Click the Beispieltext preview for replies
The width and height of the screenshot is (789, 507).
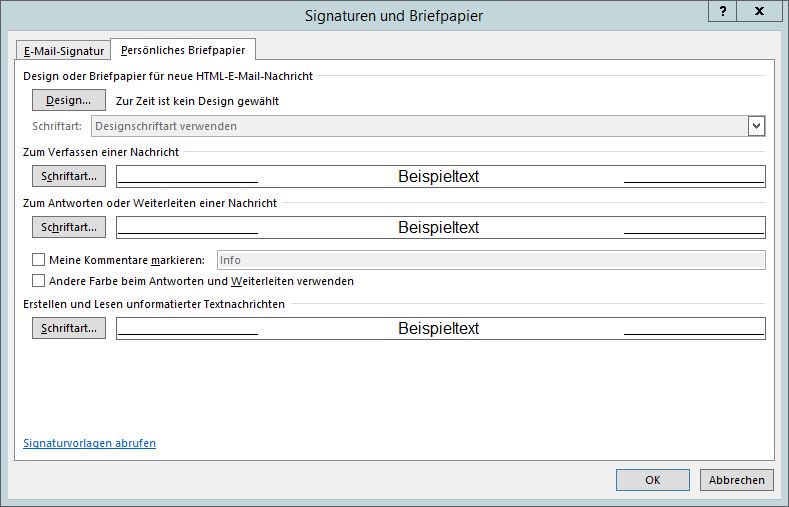[440, 227]
